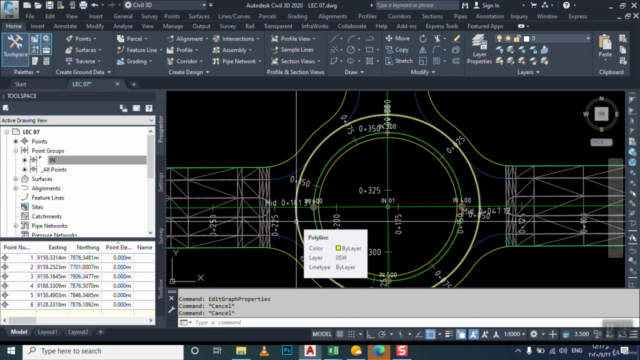
Task: Switch to the Annotate ribbon tab
Action: pos(65,26)
